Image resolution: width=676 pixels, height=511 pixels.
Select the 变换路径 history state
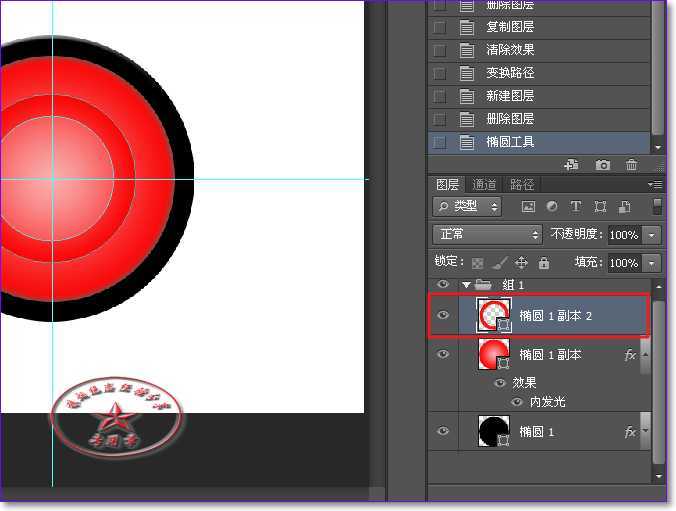tap(510, 73)
